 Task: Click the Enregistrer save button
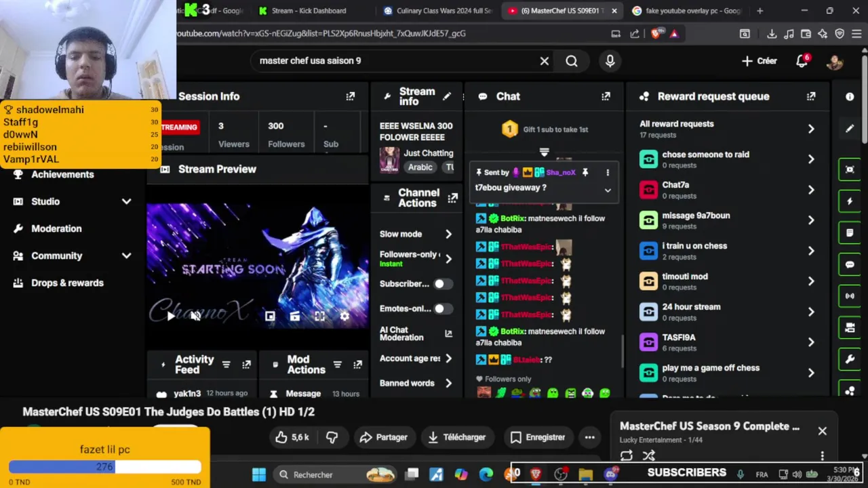tap(538, 437)
